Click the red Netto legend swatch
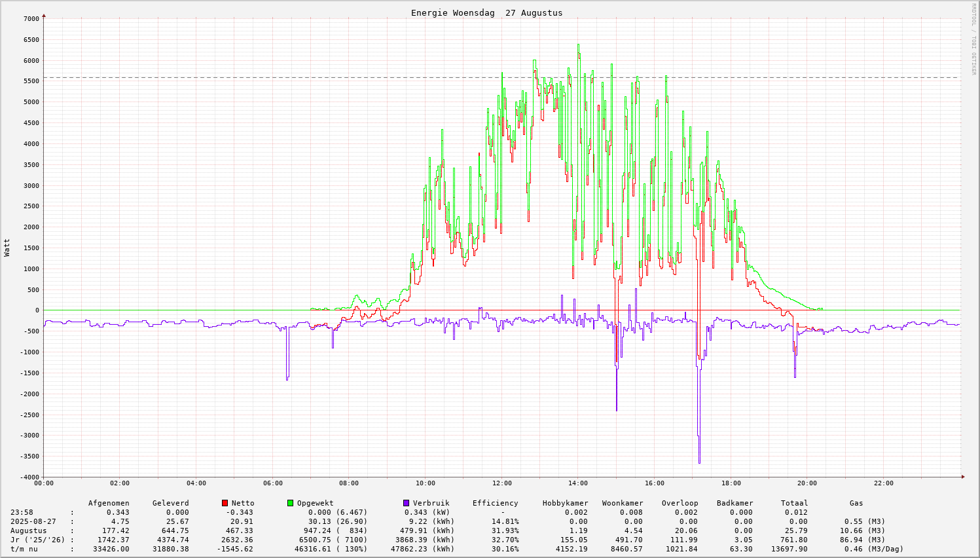This screenshot has width=980, height=558. point(225,503)
